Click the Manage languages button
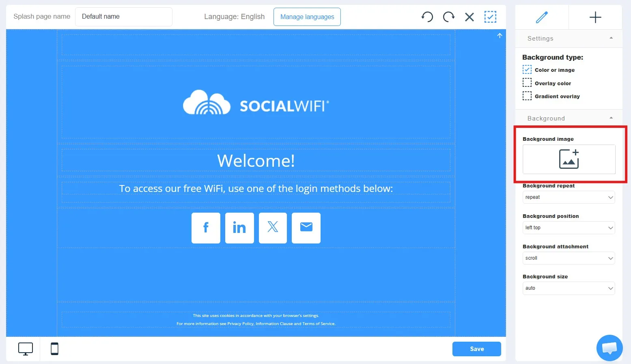The width and height of the screenshot is (631, 364). coord(307,17)
